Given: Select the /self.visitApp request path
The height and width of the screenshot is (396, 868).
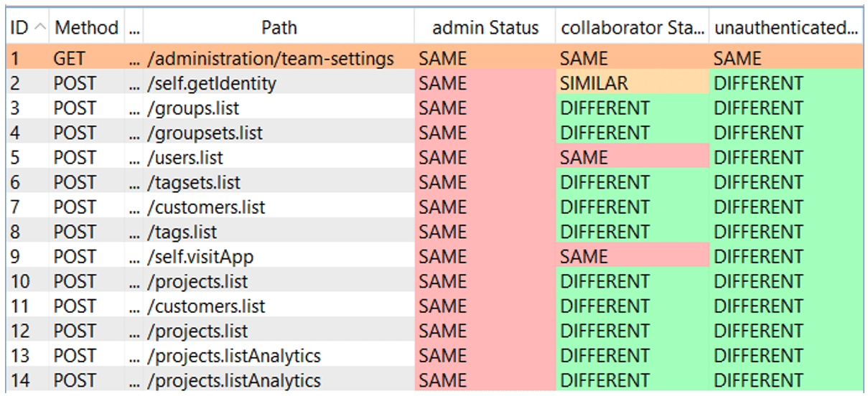Looking at the screenshot, I should click(x=200, y=257).
